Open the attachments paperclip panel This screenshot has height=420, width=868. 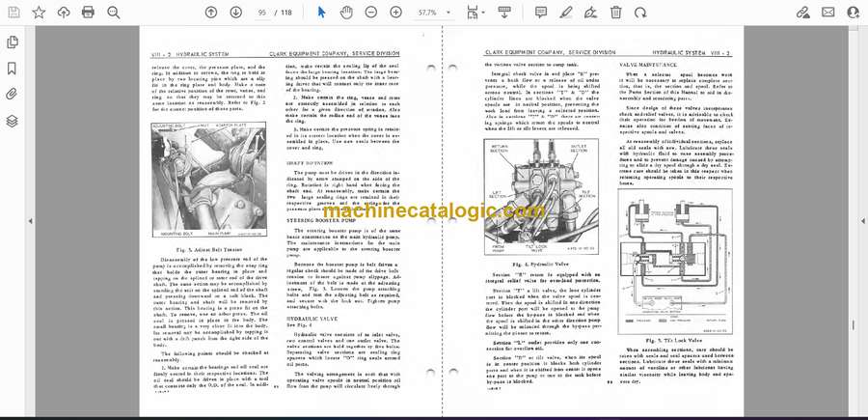click(12, 95)
